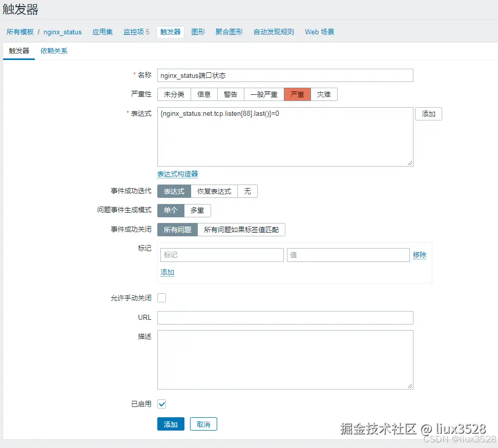The width and height of the screenshot is (498, 448).
Task: Open the 应用集 section
Action: [102, 31]
